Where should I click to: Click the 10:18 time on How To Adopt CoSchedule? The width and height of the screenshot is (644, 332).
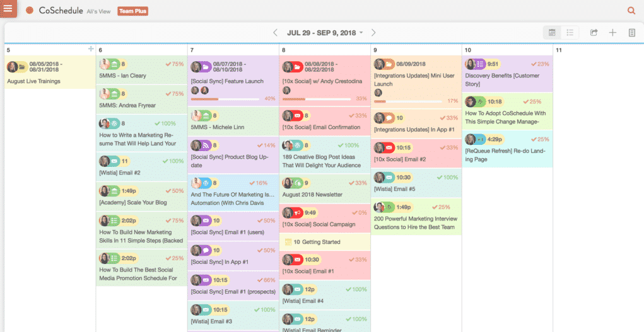tap(495, 101)
